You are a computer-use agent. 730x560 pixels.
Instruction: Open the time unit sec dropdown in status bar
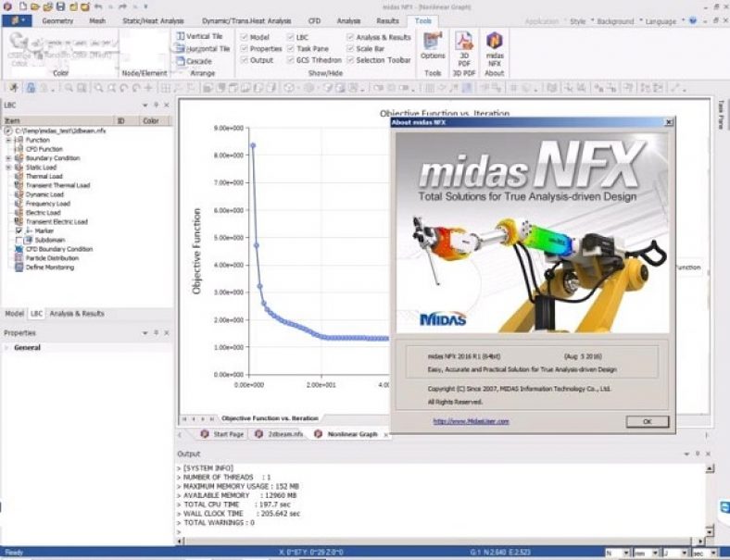click(713, 553)
